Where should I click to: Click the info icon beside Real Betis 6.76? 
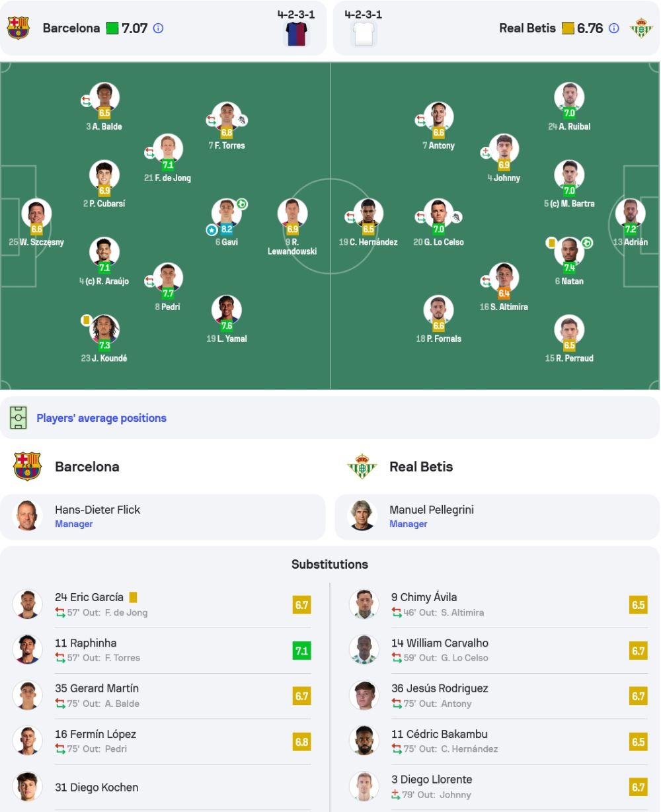pyautogui.click(x=614, y=28)
